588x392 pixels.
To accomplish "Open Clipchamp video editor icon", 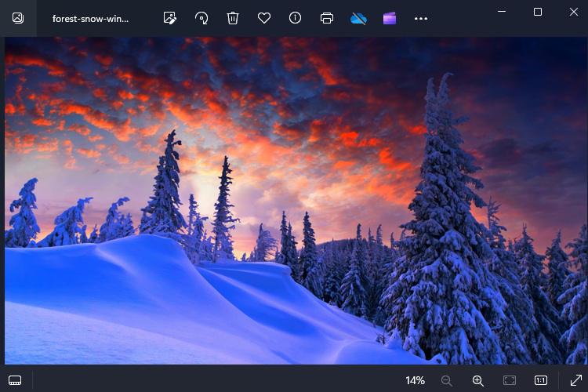I will pos(390,18).
